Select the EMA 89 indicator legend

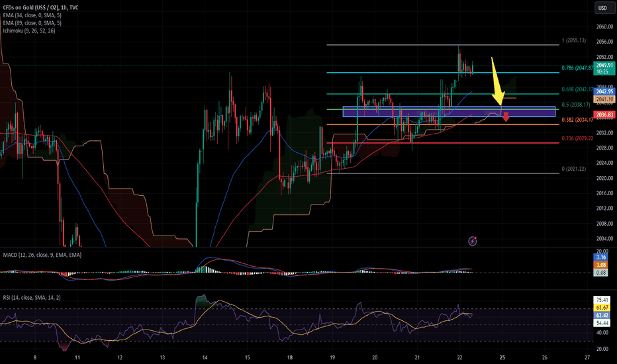tap(32, 23)
